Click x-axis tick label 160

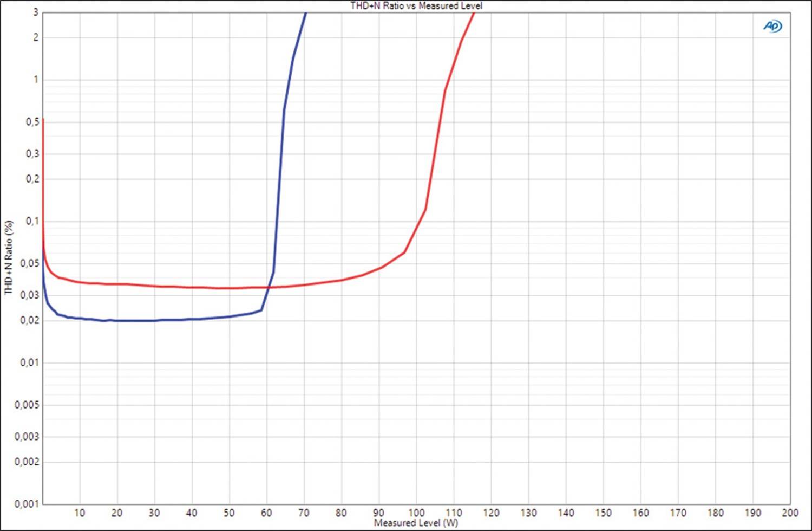coord(640,513)
